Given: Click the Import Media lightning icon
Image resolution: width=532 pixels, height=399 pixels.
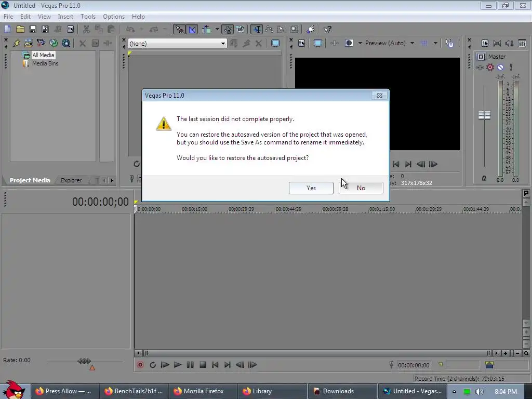Looking at the screenshot, I should point(16,43).
